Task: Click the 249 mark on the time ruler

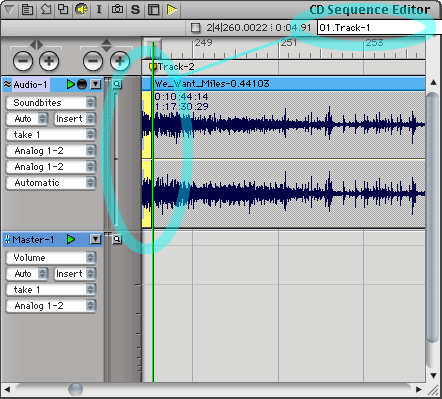Action: [203, 43]
